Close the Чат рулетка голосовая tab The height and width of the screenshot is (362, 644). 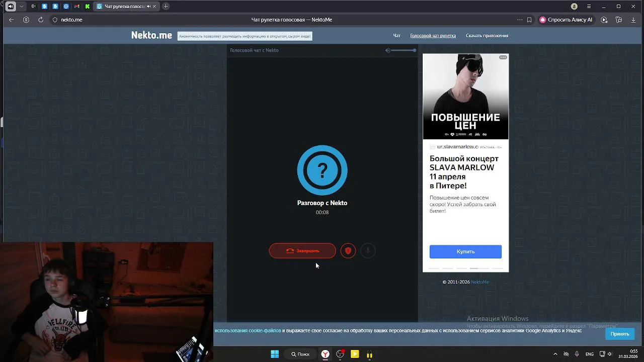(x=154, y=7)
